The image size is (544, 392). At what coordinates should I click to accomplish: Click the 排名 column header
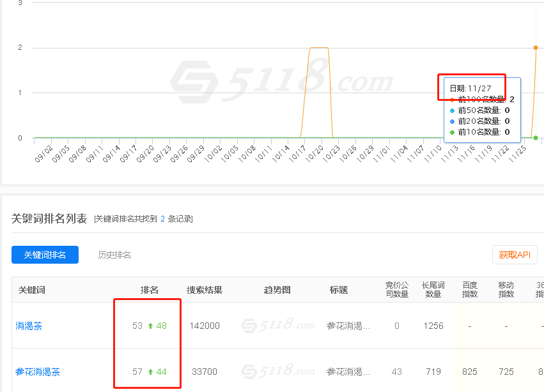pyautogui.click(x=150, y=290)
